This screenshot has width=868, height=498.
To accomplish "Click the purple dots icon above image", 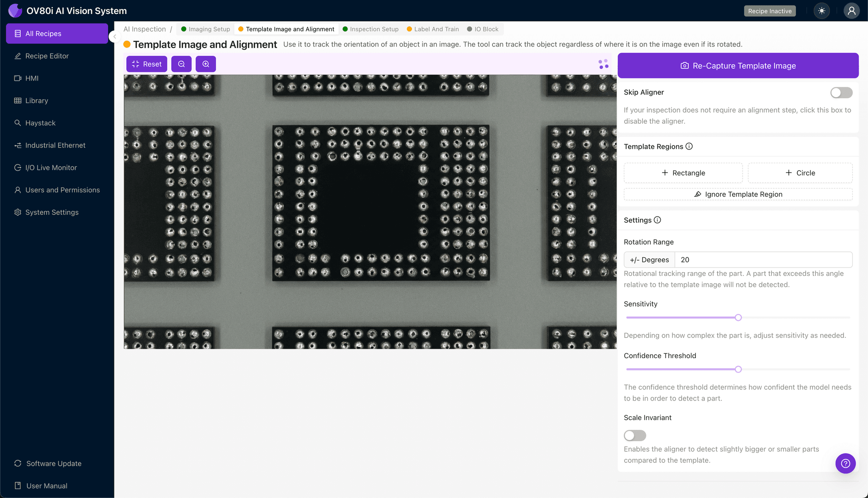I will click(603, 64).
